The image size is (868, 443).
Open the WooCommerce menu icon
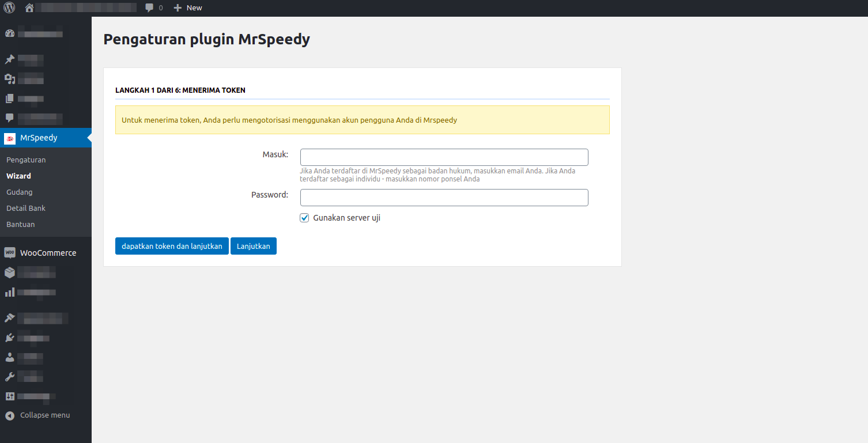[10, 252]
